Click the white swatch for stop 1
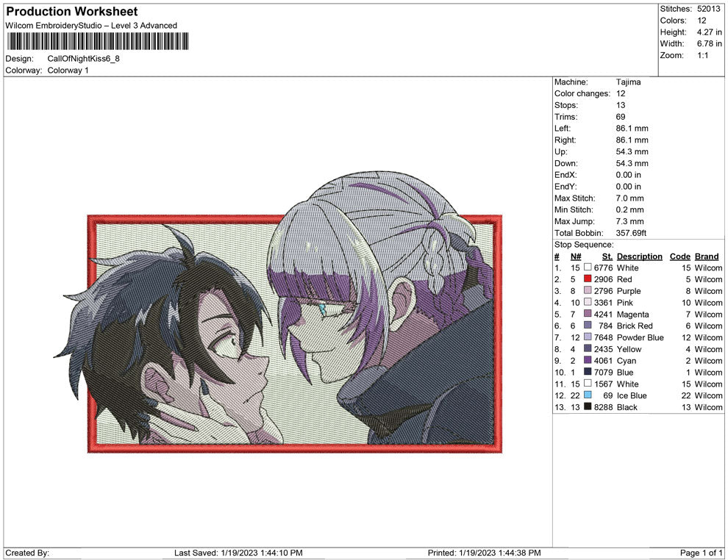Screen dimensions: 728x560 (x=588, y=268)
